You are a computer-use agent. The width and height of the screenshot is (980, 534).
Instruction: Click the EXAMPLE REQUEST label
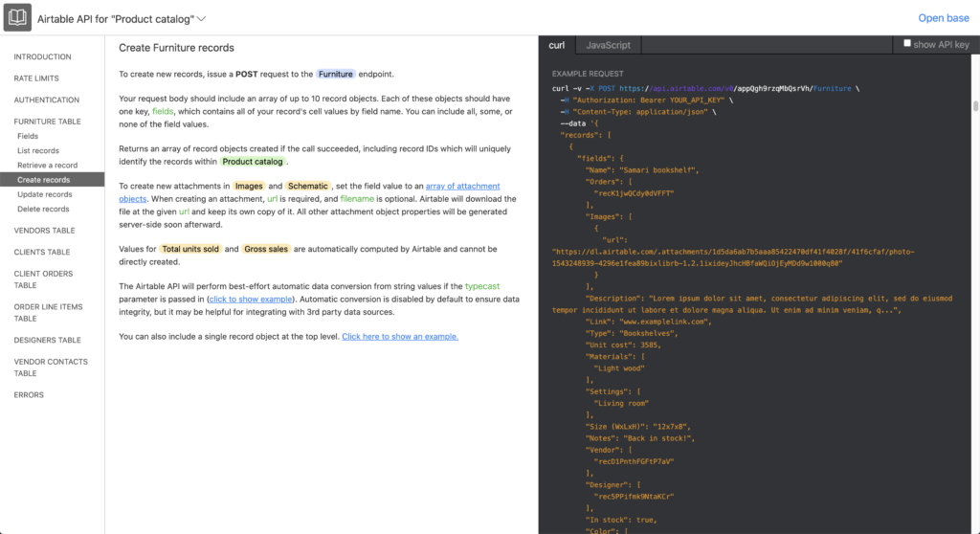[x=588, y=74]
